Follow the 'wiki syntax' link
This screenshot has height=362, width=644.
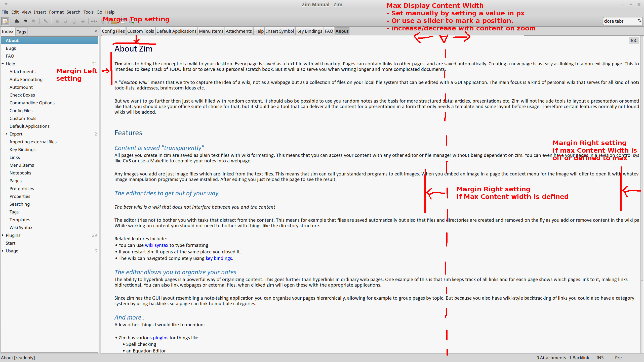(156, 245)
